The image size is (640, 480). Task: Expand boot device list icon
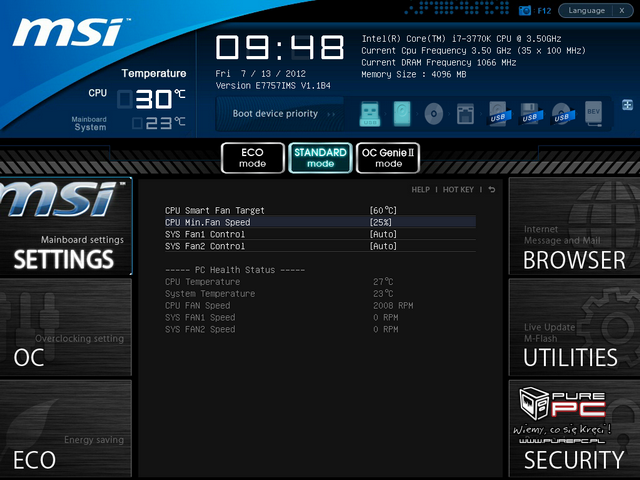[627, 105]
